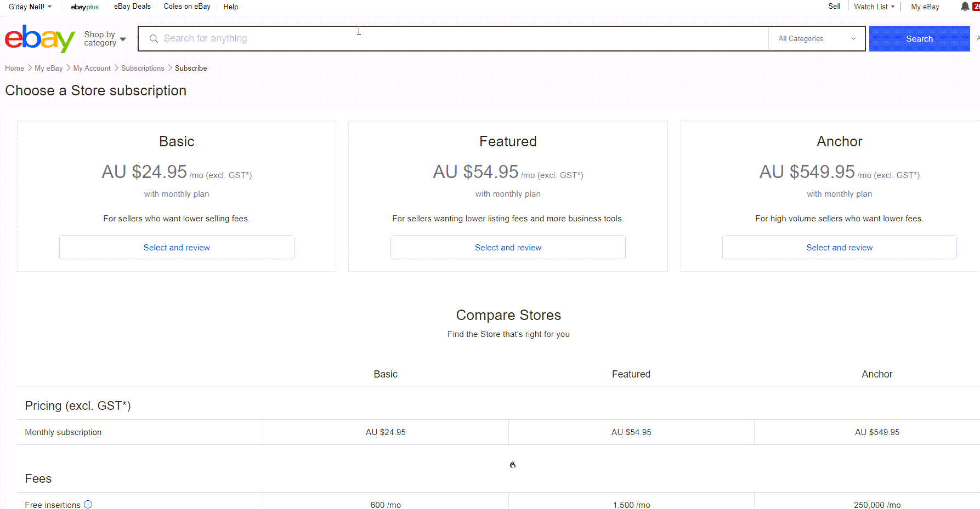The width and height of the screenshot is (980, 509).
Task: Go to Home breadcrumb
Action: pos(14,68)
